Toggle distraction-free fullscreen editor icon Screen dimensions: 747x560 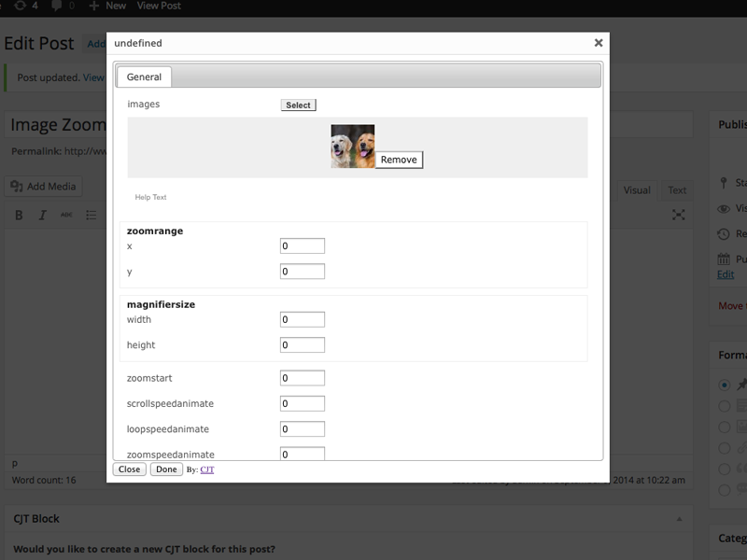tap(679, 216)
